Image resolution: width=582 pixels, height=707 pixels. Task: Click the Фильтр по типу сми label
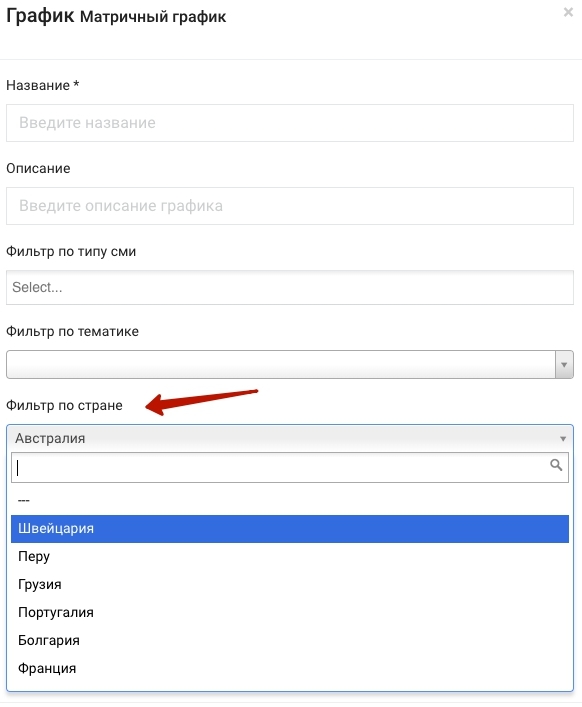[71, 251]
